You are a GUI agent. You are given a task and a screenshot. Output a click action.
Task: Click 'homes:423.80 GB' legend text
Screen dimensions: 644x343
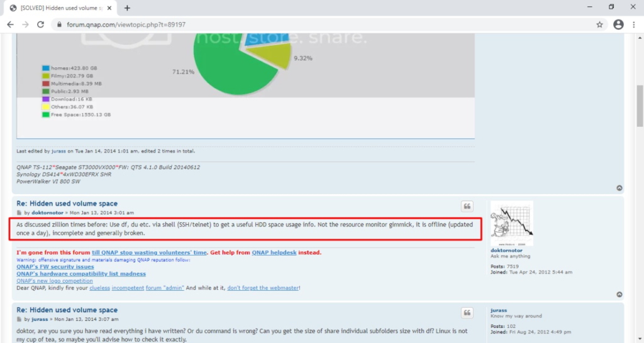[74, 68]
